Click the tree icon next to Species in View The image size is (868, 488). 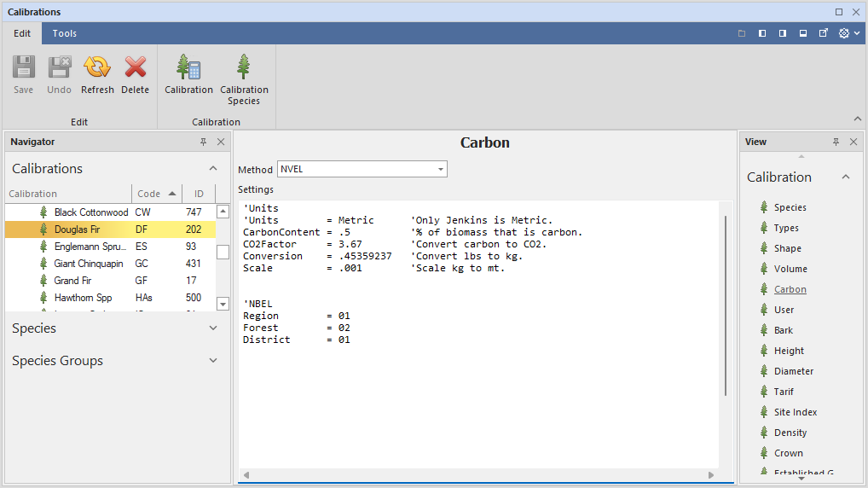(764, 207)
